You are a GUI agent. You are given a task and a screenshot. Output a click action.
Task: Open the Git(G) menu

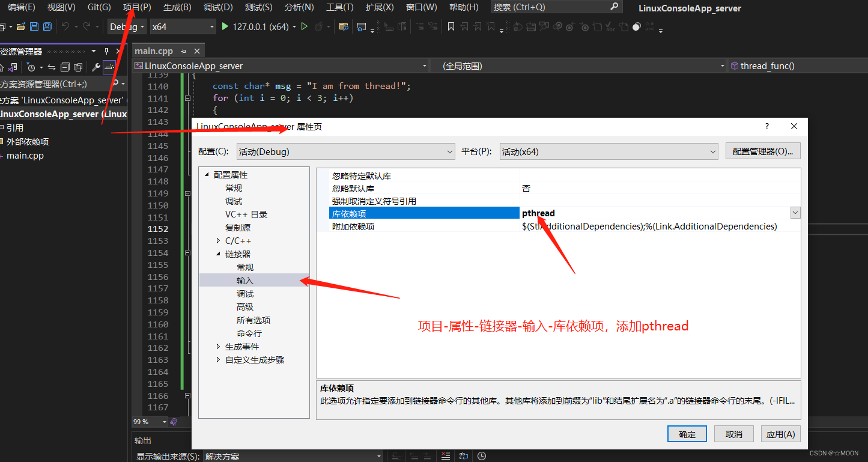pyautogui.click(x=99, y=7)
